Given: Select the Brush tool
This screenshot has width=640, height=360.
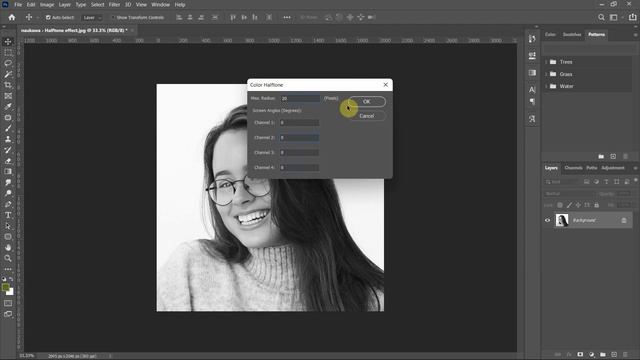Looking at the screenshot, I should tap(8, 128).
